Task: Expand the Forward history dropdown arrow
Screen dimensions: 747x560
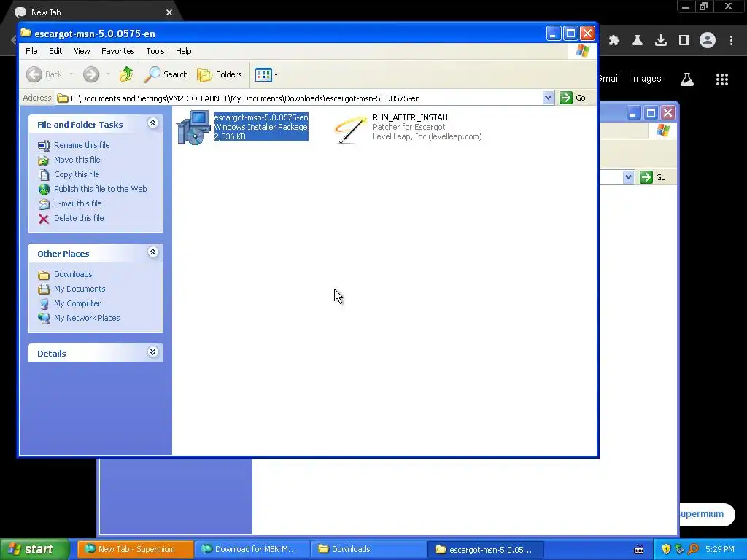Action: pyautogui.click(x=108, y=74)
